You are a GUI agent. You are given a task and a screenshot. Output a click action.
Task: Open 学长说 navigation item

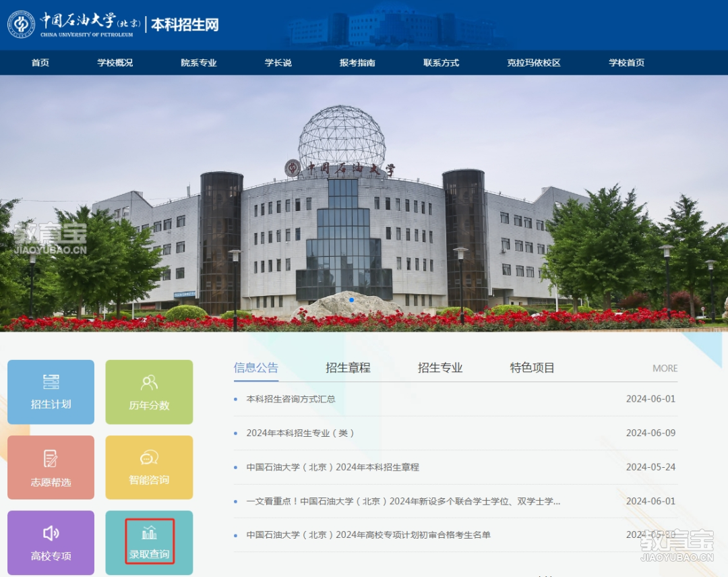(278, 63)
